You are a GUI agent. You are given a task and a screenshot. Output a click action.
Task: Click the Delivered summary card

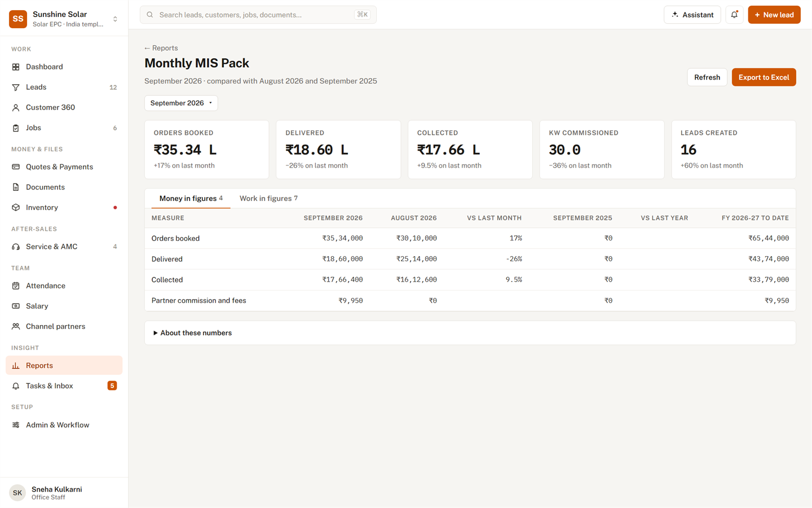pos(338,150)
